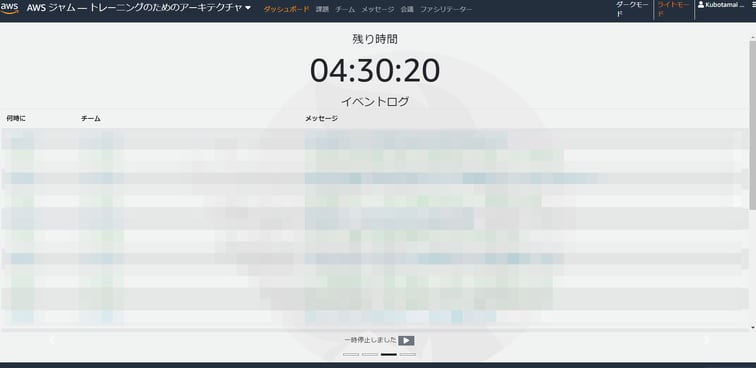The height and width of the screenshot is (368, 756).
Task: Select the fourth carousel slide indicator
Action: tap(407, 354)
